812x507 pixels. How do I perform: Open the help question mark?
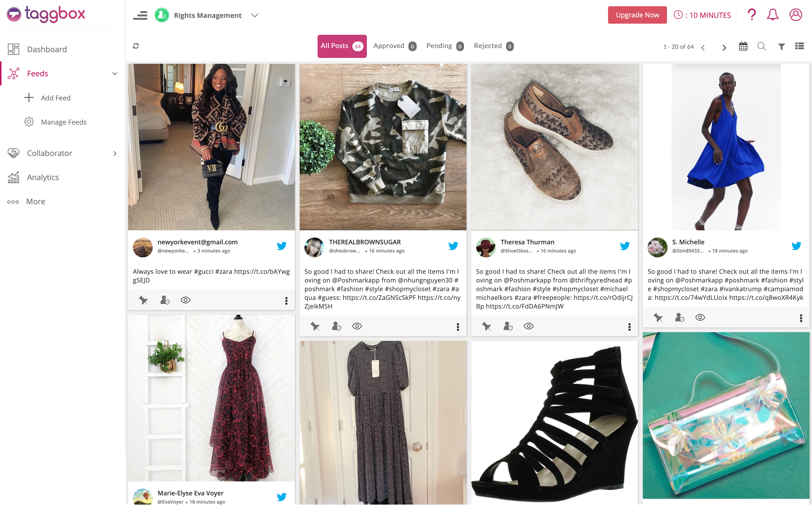click(752, 15)
